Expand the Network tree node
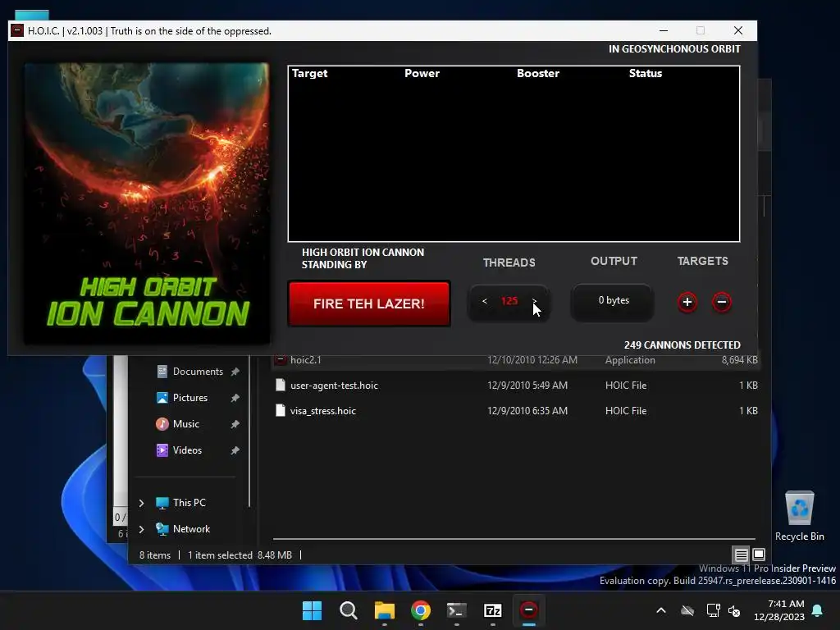The image size is (840, 630). coord(141,529)
